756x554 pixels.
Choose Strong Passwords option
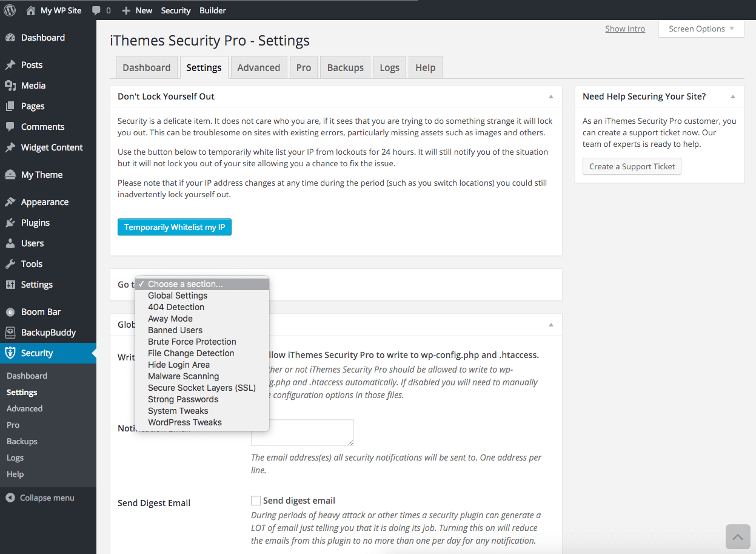202,399
